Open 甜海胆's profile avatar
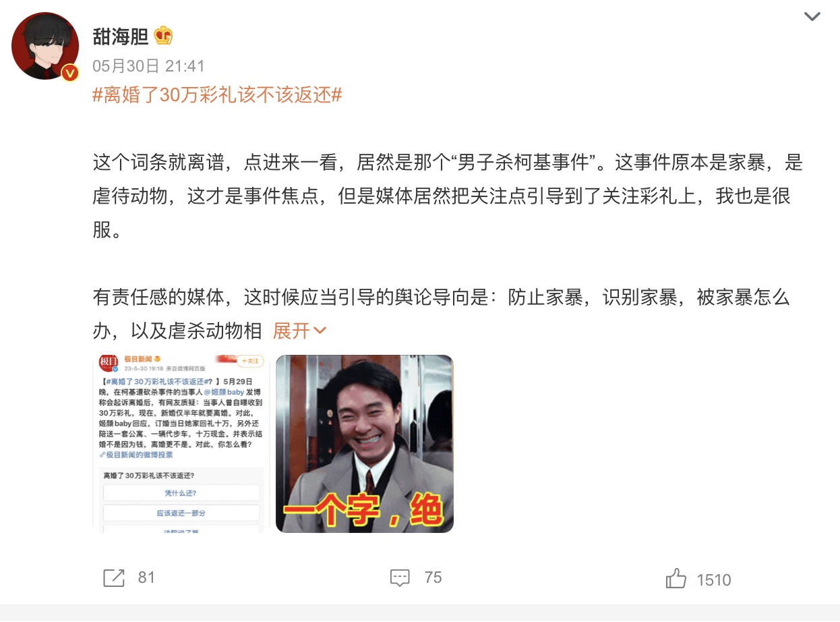 (45, 45)
